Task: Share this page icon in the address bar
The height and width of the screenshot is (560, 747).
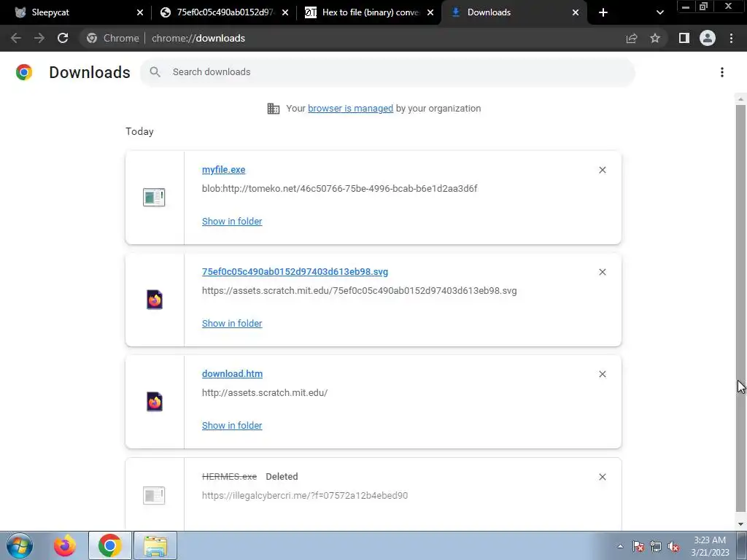Action: (632, 38)
